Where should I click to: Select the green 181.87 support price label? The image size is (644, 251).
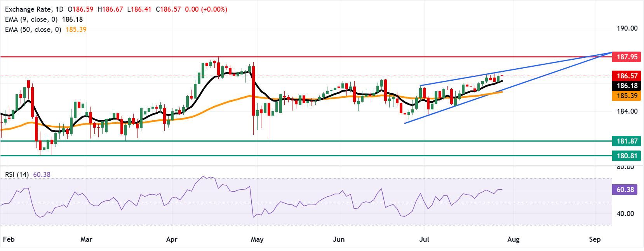(627, 141)
